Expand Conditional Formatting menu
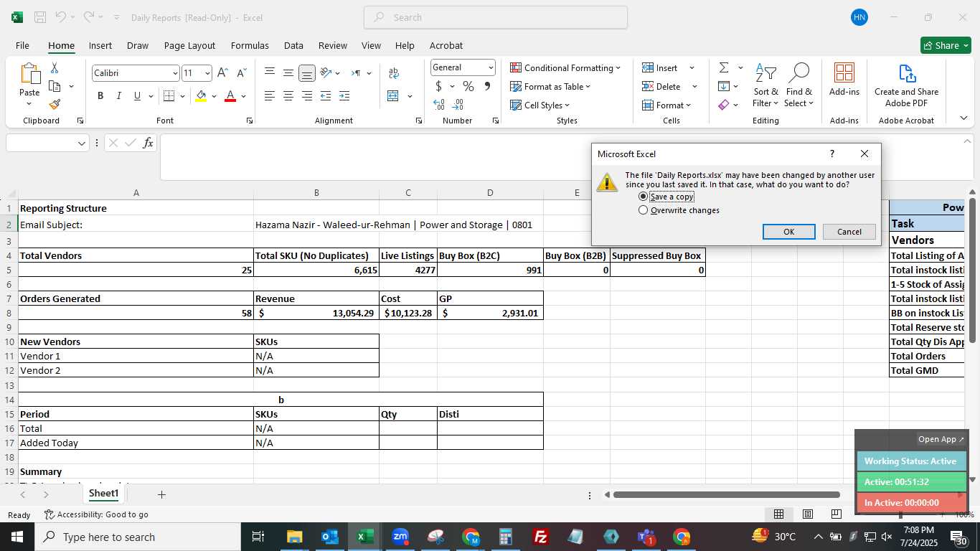980x551 pixels. 565,67
